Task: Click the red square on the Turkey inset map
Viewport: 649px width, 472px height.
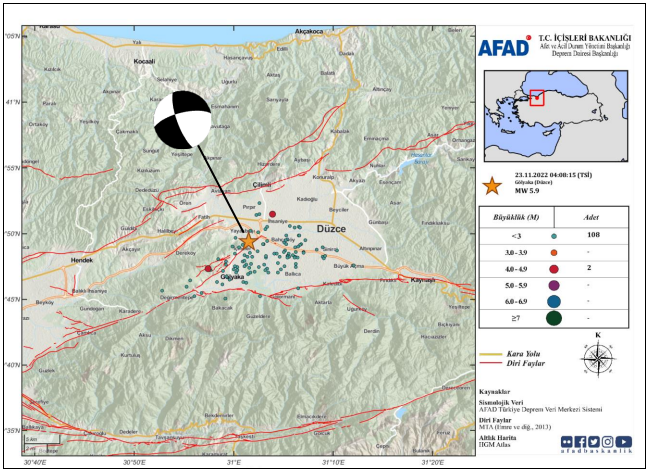Action: [537, 98]
